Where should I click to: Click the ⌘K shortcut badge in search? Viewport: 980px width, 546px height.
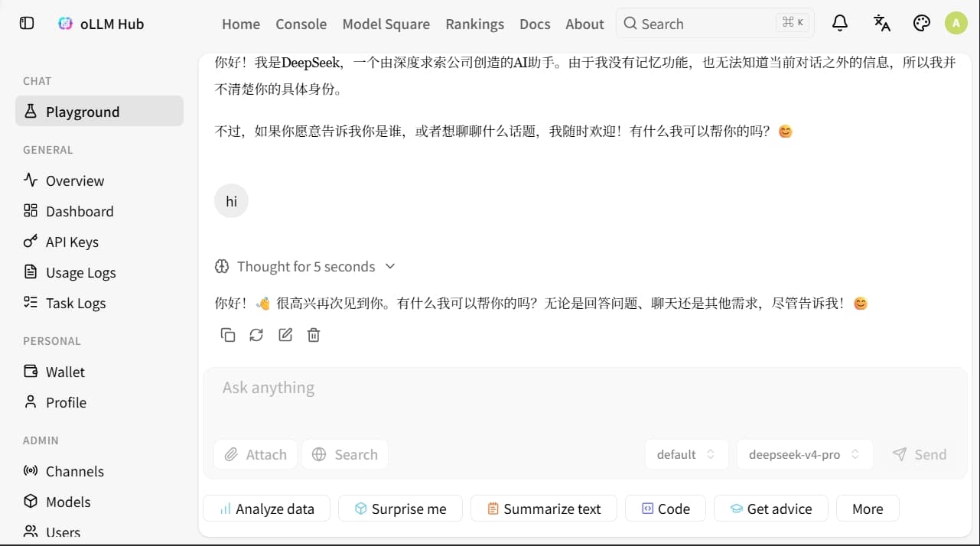point(793,23)
